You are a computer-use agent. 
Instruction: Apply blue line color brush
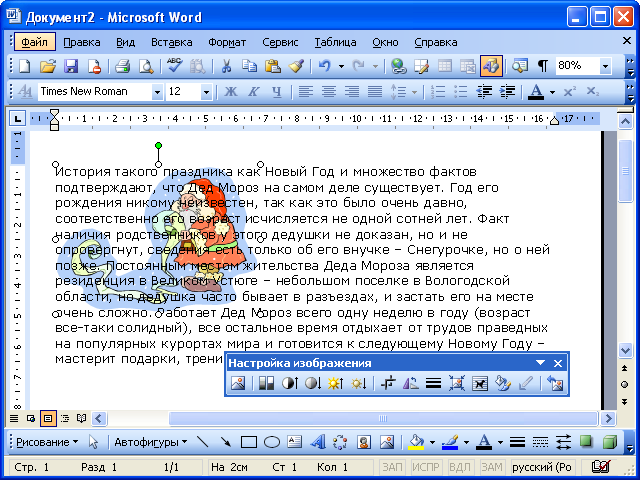coord(450,442)
